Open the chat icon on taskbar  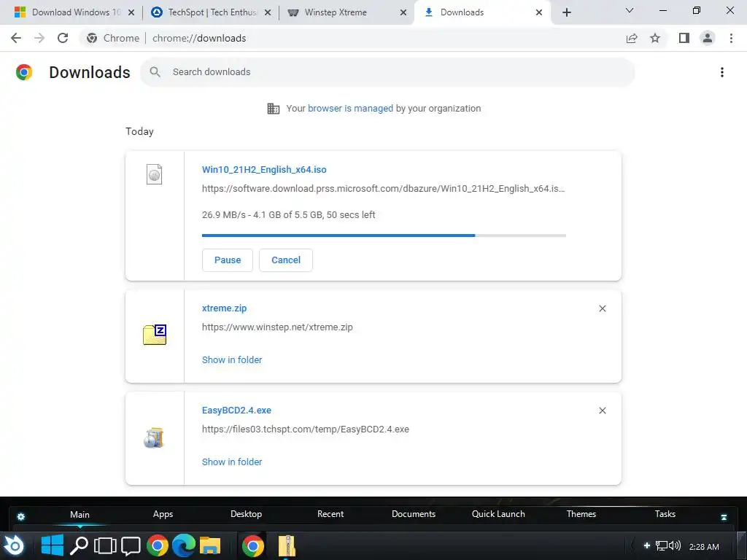point(131,545)
